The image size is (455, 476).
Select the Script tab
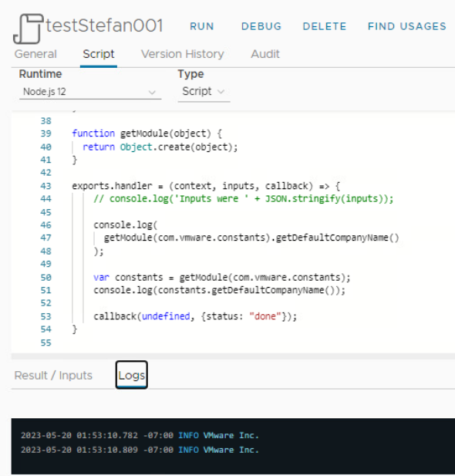[x=99, y=54]
